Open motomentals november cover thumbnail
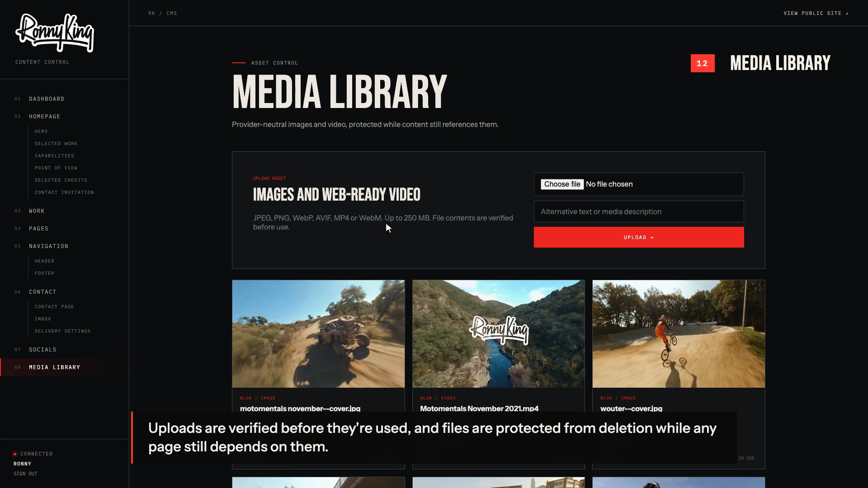The image size is (868, 488). [x=318, y=334]
